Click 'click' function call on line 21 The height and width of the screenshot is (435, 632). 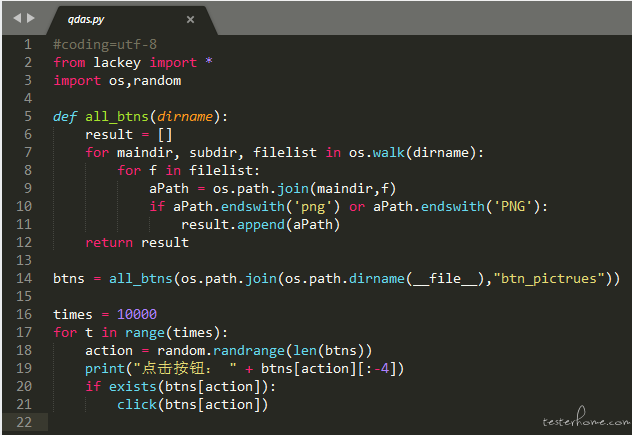click(137, 405)
